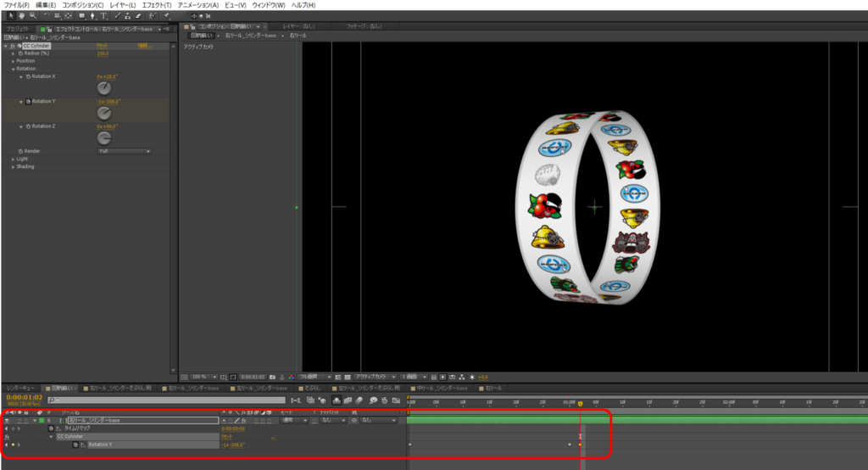868x470 pixels.
Task: Click the CC Cylinder リセット link in effect controls
Action: pos(103,46)
